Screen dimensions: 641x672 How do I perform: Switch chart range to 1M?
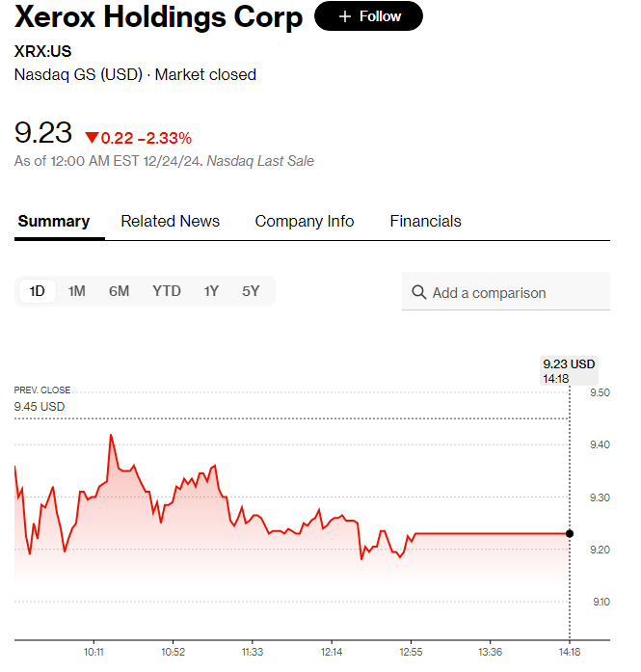[x=77, y=291]
